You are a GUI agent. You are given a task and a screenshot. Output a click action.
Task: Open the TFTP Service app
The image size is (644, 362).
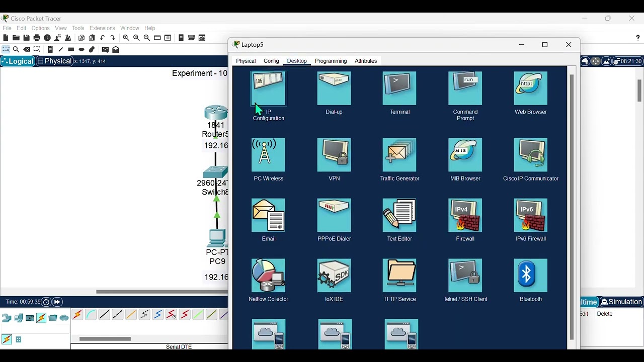399,276
